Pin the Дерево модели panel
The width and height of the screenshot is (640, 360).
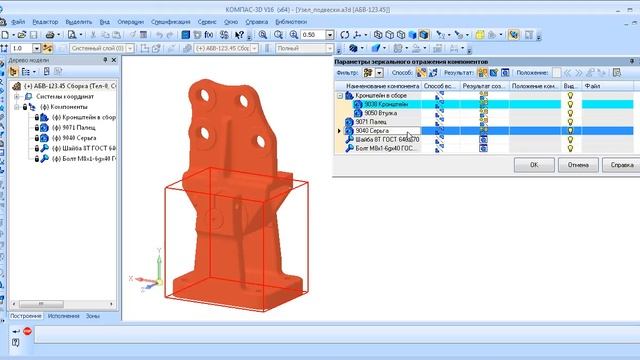point(105,60)
